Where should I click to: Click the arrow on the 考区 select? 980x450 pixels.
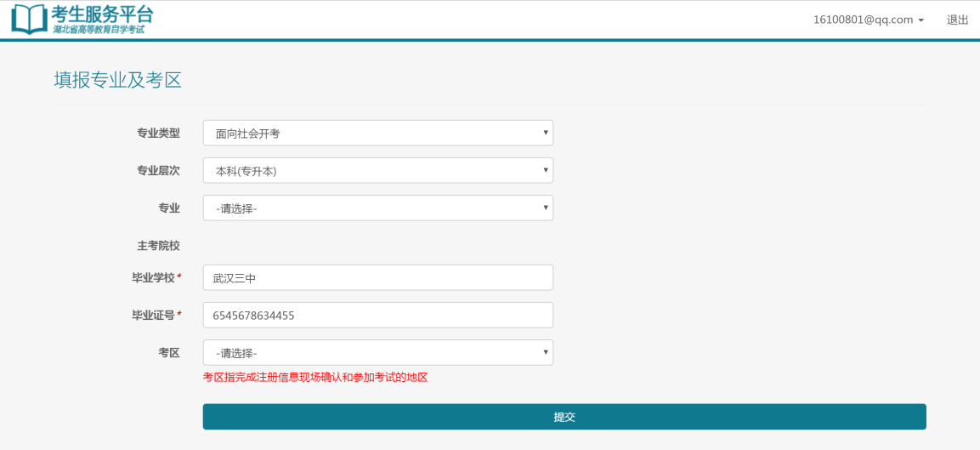545,352
